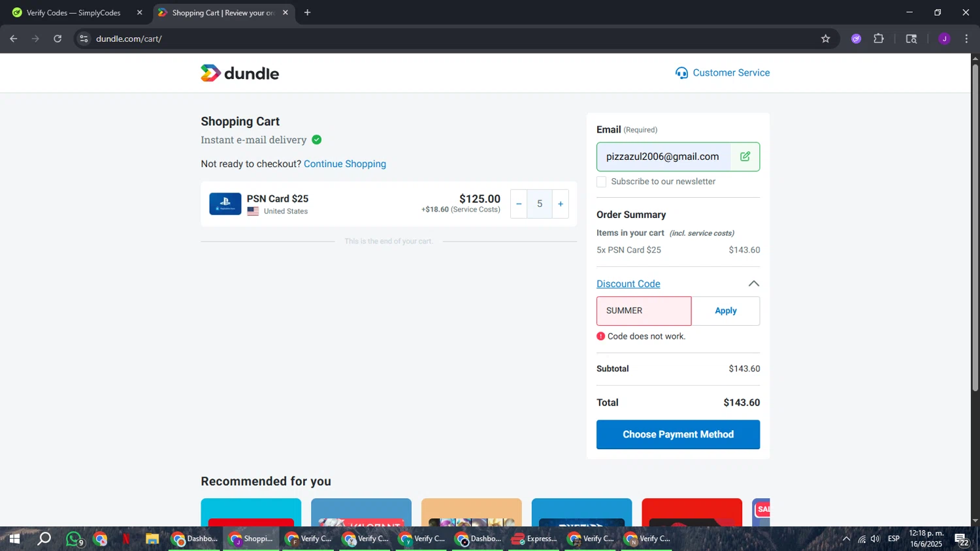The height and width of the screenshot is (551, 980).
Task: Click the address bar showing dundle.com/cart/
Action: (x=455, y=39)
